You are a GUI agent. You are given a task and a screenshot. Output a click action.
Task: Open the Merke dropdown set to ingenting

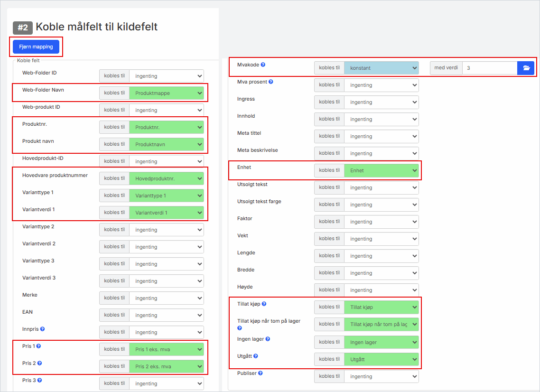coord(166,298)
